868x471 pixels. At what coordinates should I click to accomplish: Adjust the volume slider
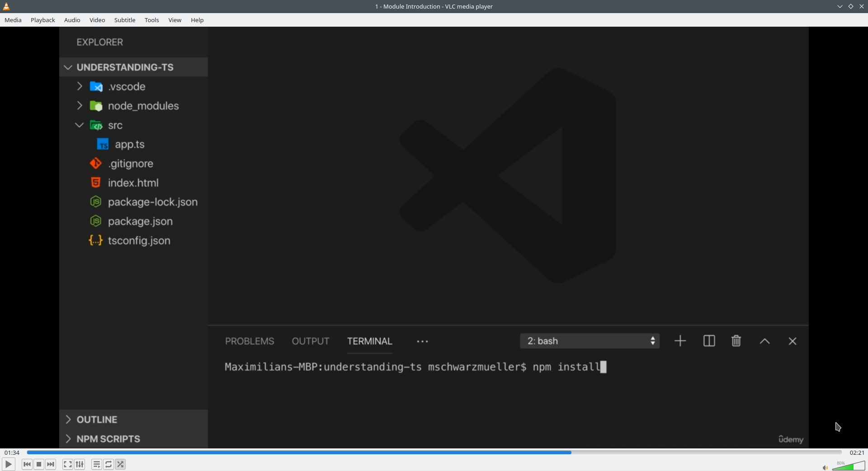[x=849, y=466]
